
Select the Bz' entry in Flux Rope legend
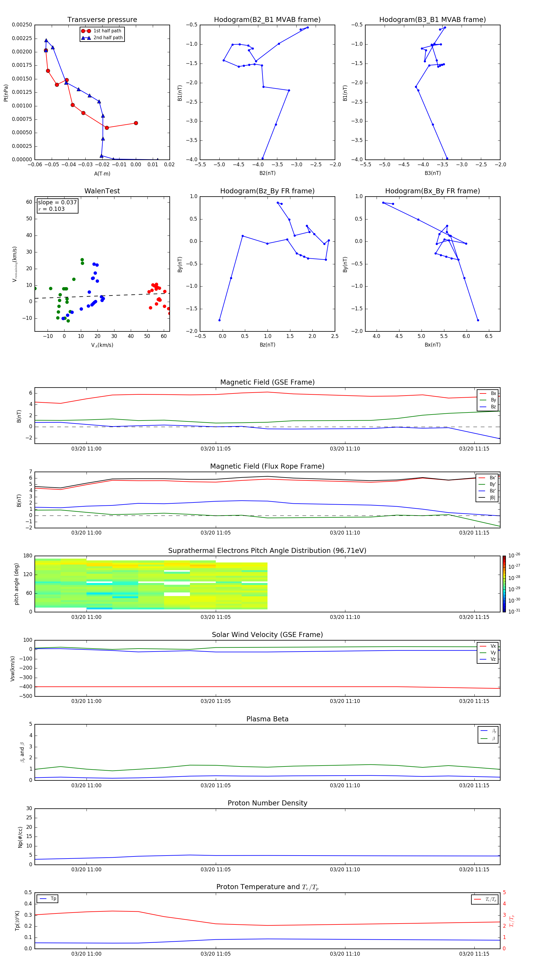487,491
